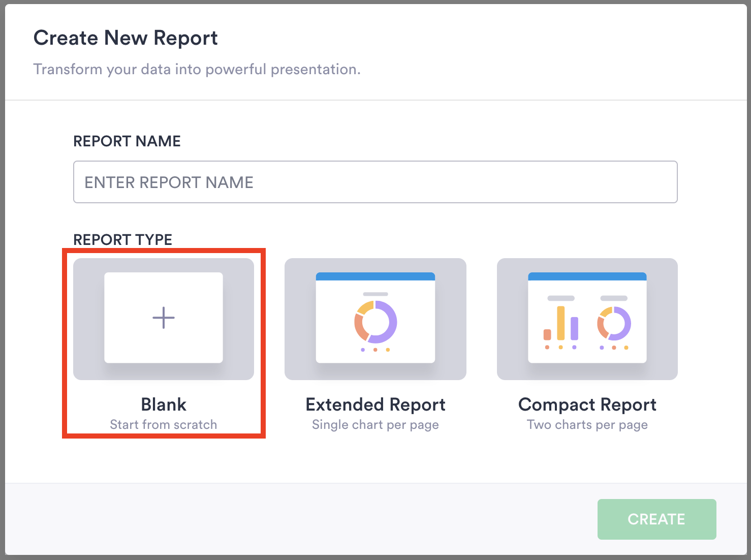751x560 pixels.
Task: Select the blank page thumbnail under Report Type
Action: (x=163, y=318)
